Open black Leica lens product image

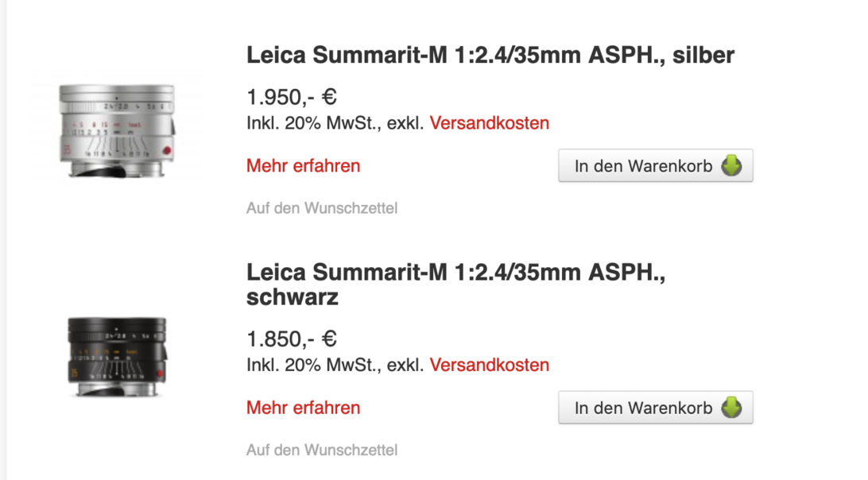117,356
